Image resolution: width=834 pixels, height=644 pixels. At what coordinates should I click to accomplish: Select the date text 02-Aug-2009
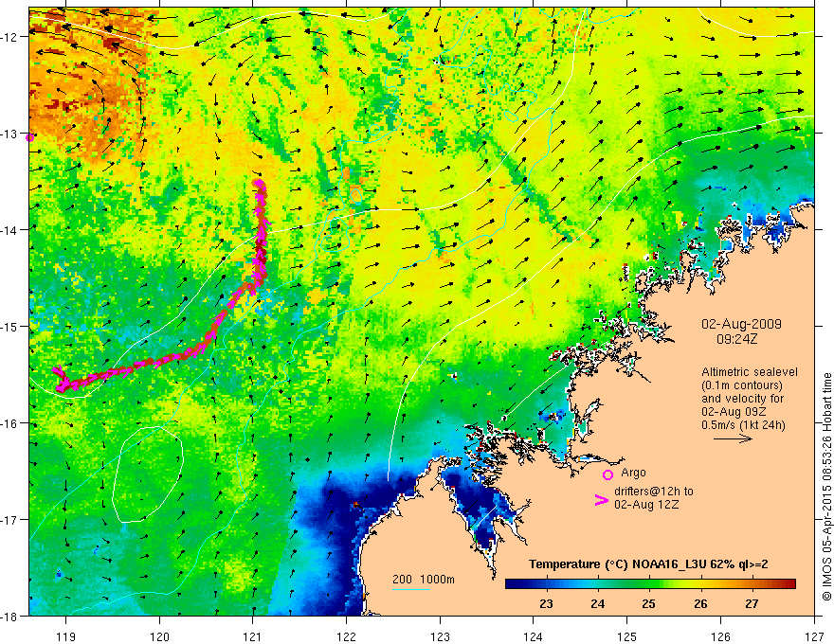click(x=741, y=324)
